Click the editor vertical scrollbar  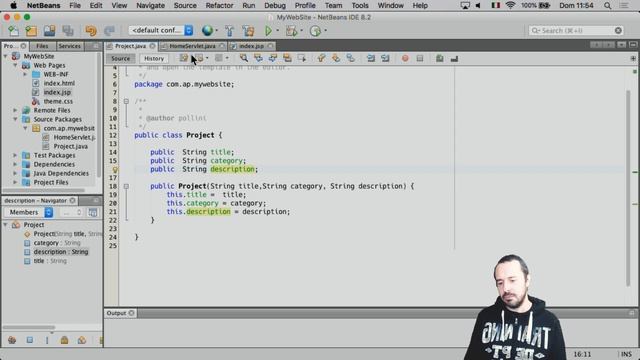[628, 188]
